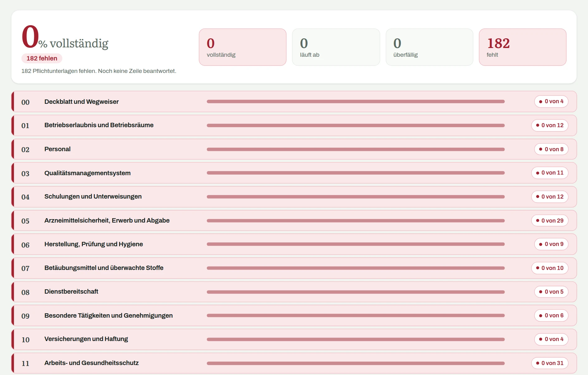Click the section number '05'
This screenshot has width=588, height=375.
pyautogui.click(x=25, y=221)
